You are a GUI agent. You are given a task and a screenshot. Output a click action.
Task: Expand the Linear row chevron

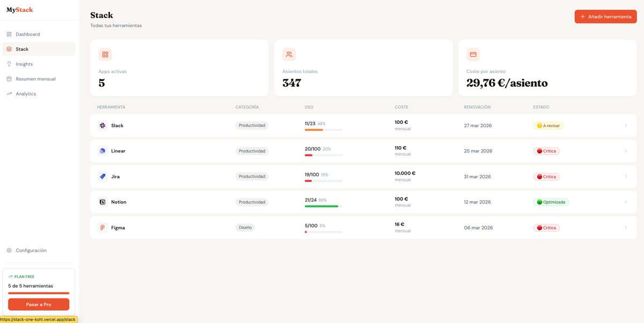626,151
